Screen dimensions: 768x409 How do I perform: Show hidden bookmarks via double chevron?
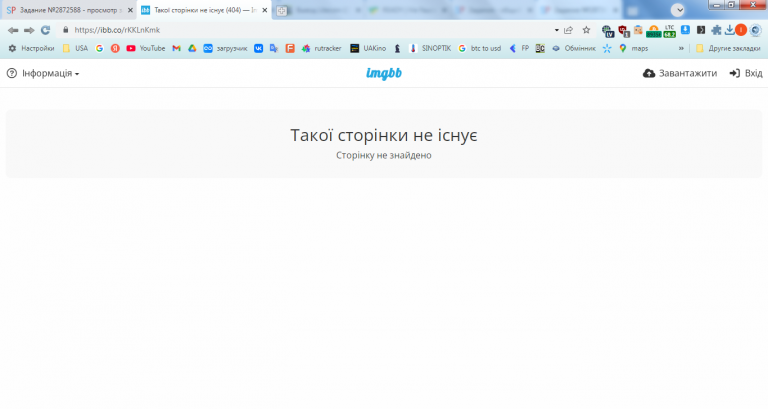click(x=681, y=48)
